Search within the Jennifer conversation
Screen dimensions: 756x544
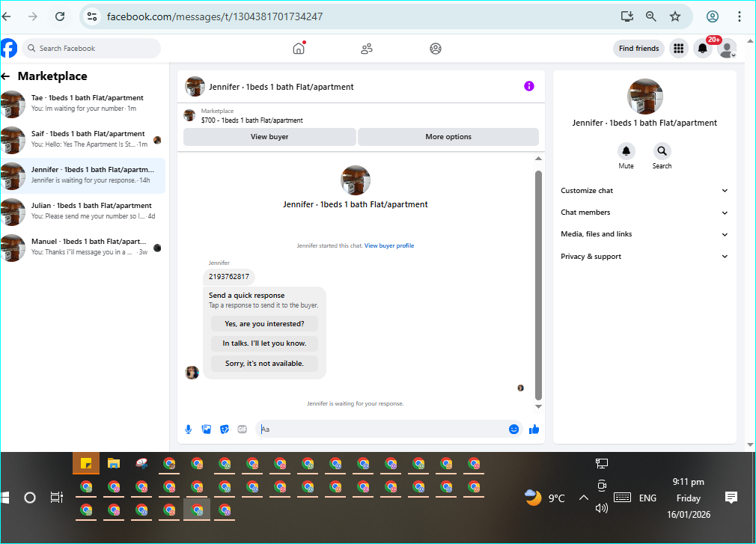[662, 151]
